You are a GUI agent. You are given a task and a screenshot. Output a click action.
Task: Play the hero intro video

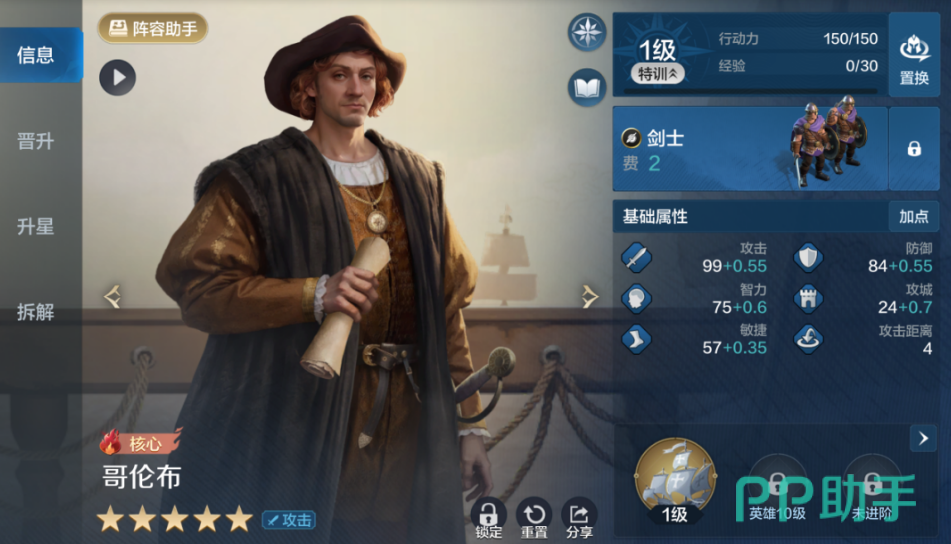[x=118, y=78]
